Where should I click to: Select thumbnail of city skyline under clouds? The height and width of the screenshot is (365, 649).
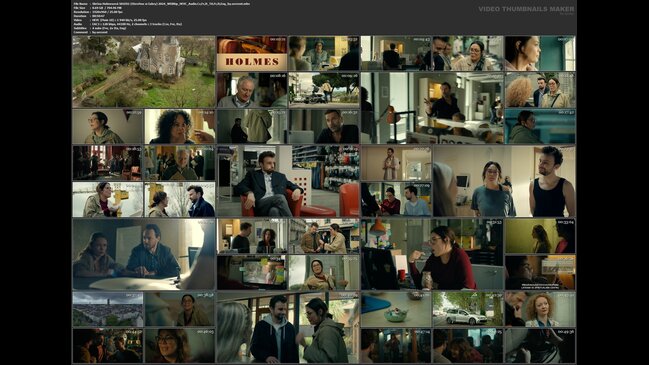click(x=108, y=309)
